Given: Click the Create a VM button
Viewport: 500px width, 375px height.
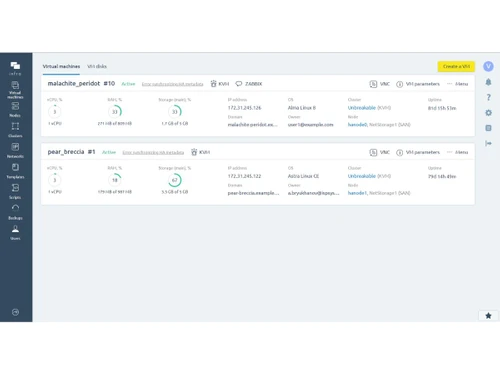Looking at the screenshot, I should point(456,66).
